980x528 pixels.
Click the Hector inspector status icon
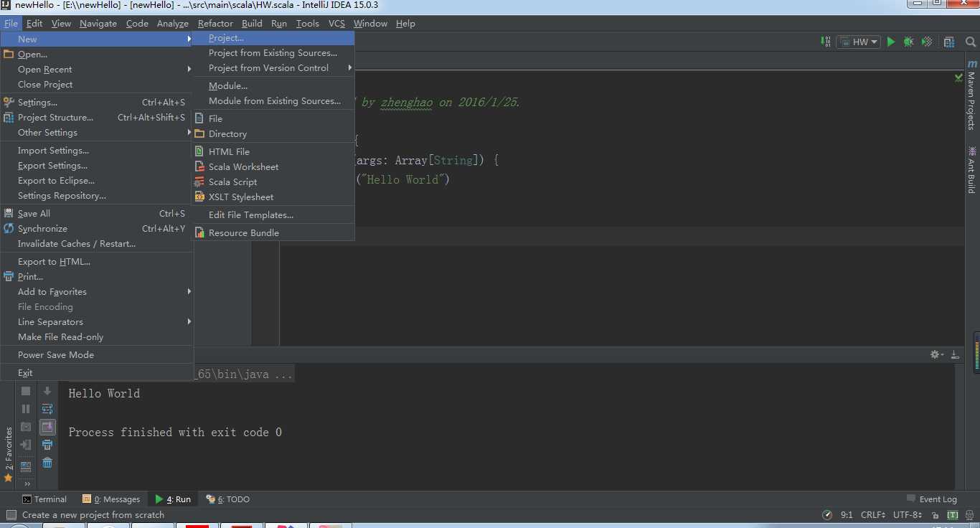[x=971, y=515]
